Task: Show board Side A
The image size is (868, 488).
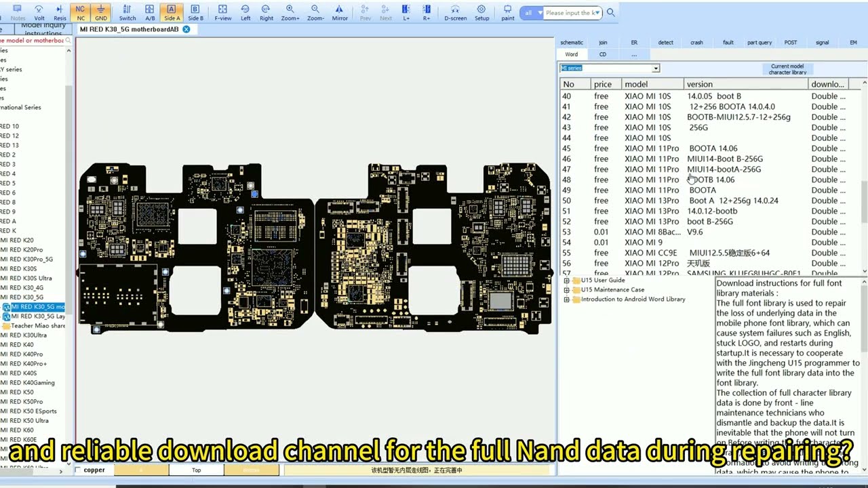Action: pyautogui.click(x=172, y=12)
